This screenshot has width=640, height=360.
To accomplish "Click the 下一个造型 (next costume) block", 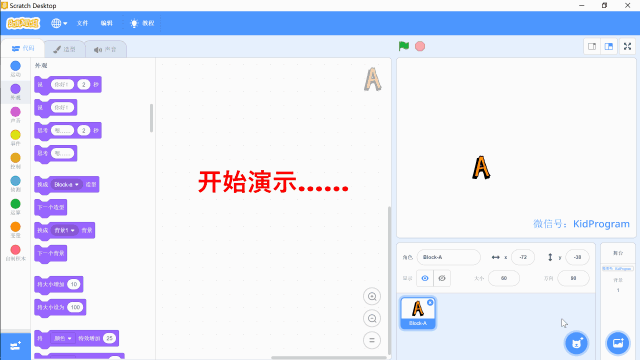I will 51,208.
